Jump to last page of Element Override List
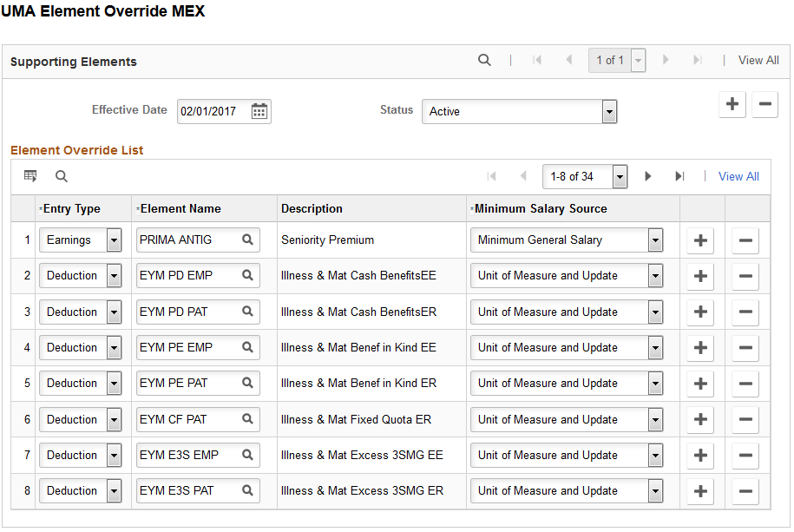This screenshot has width=794, height=532. 679,176
